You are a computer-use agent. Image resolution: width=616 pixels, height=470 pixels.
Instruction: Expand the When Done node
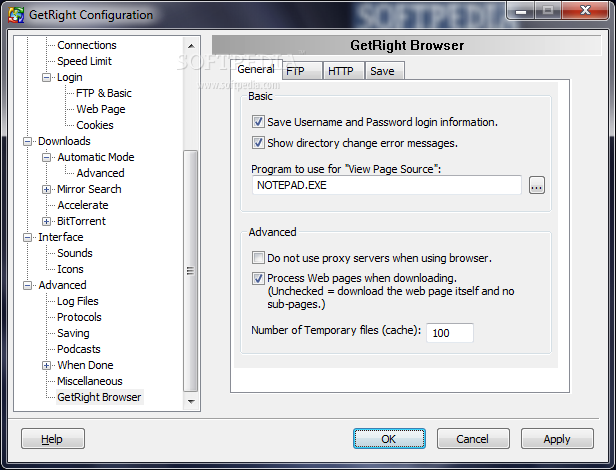point(46,365)
